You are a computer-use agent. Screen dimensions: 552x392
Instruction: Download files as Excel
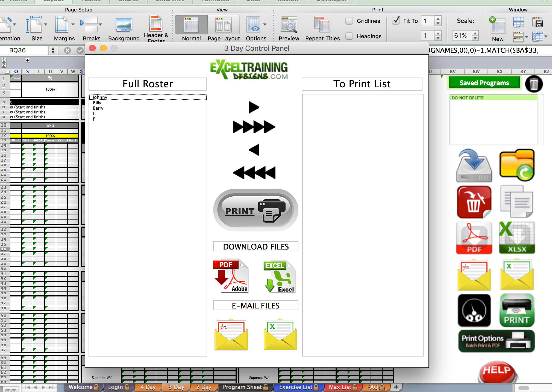pos(280,277)
